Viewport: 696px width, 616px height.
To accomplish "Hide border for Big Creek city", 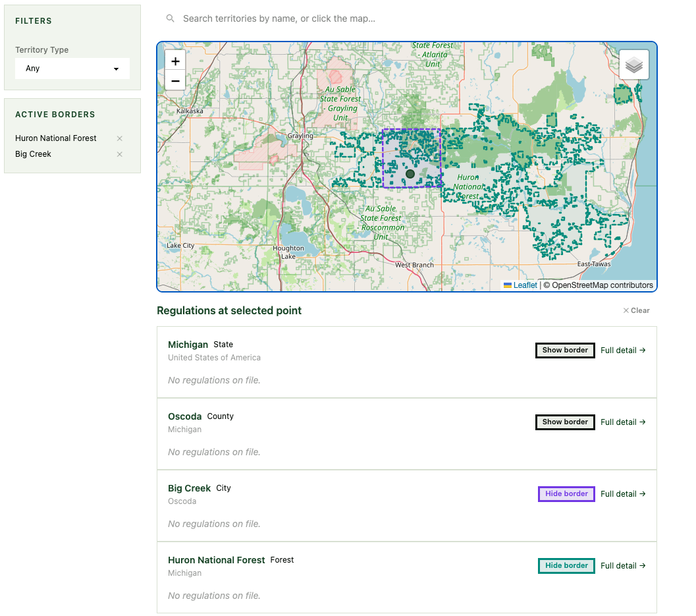I will (x=566, y=494).
